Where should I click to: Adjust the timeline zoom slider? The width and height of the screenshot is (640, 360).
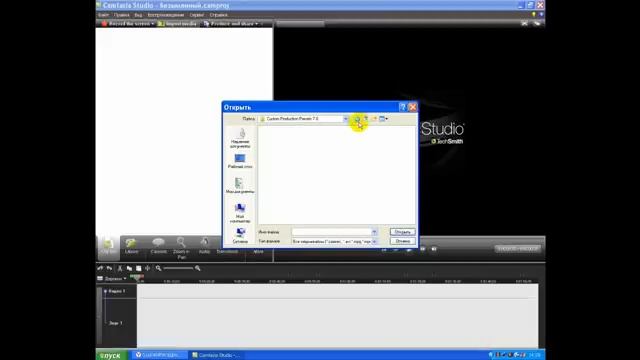178,268
